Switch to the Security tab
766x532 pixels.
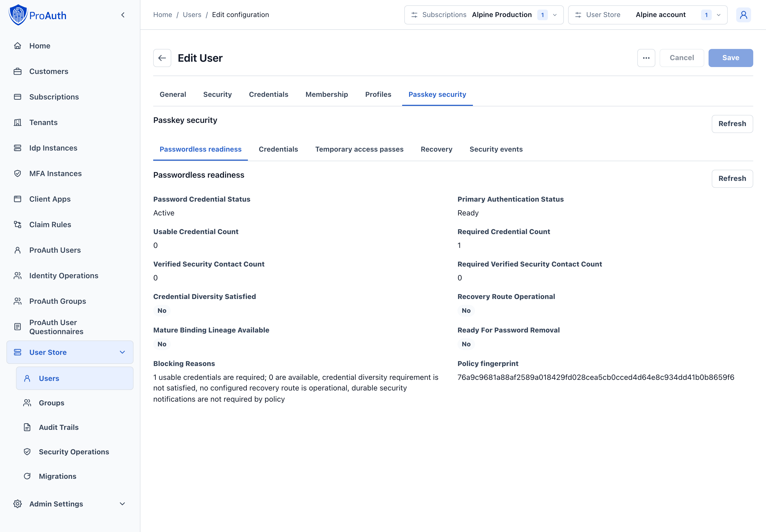(x=217, y=95)
